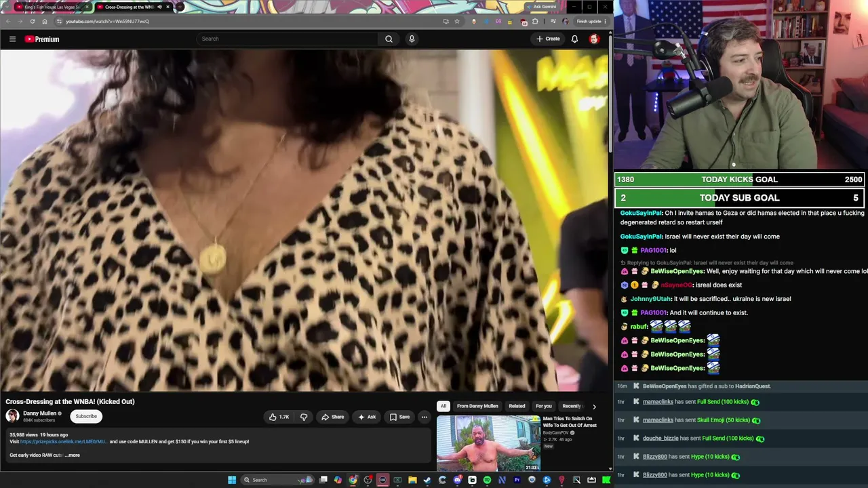Screen dimensions: 868x488
Task: Click douche_bizzle in the kicks feed
Action: [x=660, y=439]
